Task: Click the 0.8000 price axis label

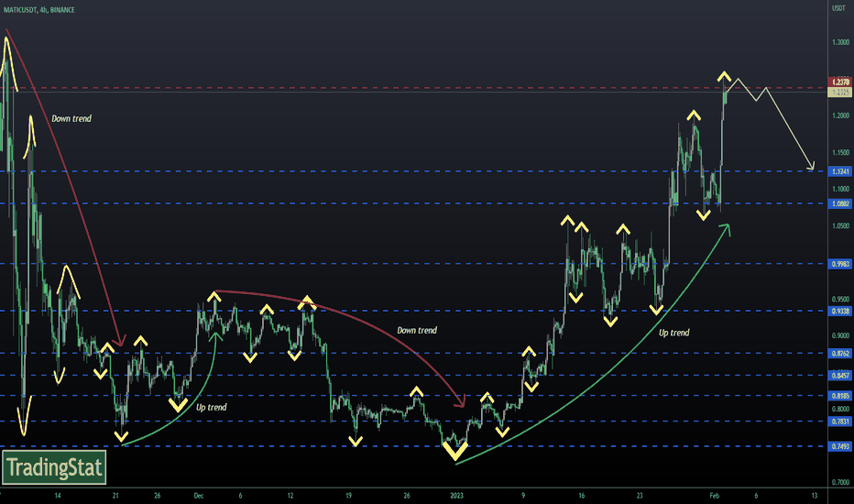Action: pos(840,410)
